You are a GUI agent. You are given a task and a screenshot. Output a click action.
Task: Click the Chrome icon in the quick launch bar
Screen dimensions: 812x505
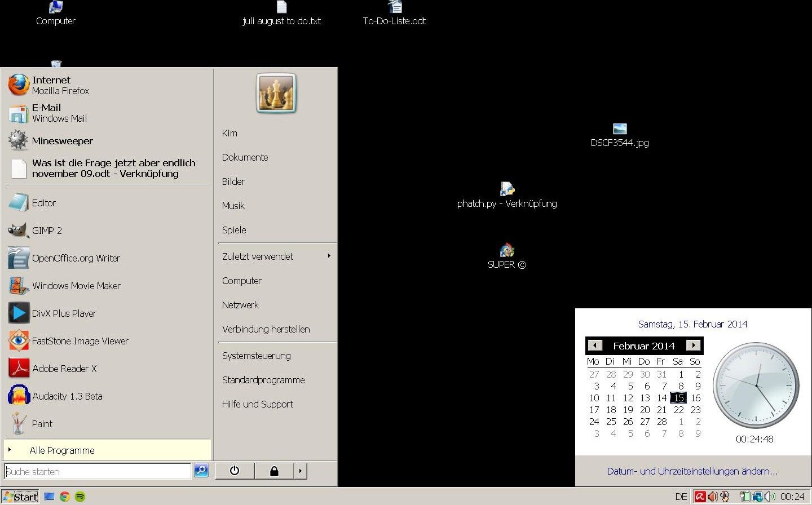pyautogui.click(x=65, y=497)
